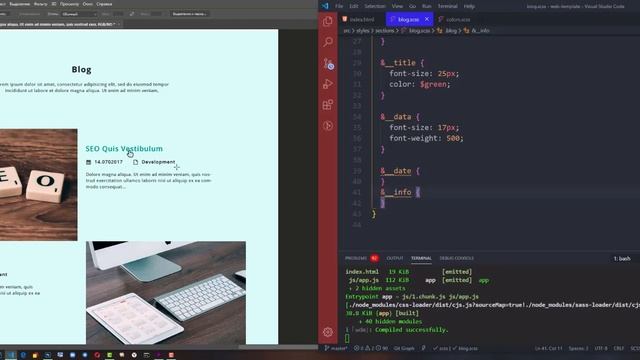The width and height of the screenshot is (640, 360).
Task: Click the '&__date' selector on line 39
Action: 396,171
